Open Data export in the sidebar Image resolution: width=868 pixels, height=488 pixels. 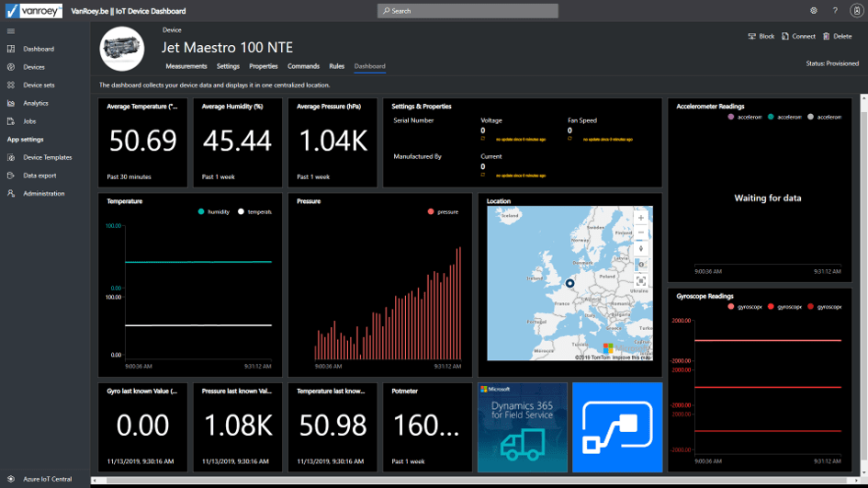[39, 175]
